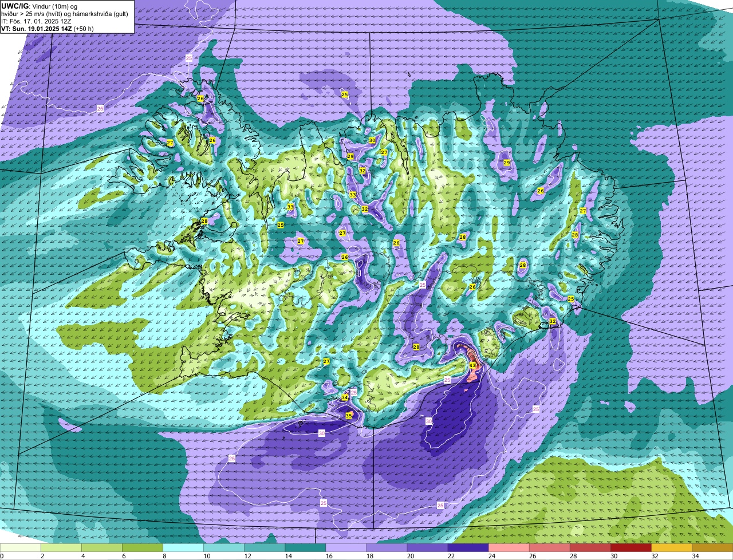Select the dark red swatch between 30 and 32

tap(630, 547)
